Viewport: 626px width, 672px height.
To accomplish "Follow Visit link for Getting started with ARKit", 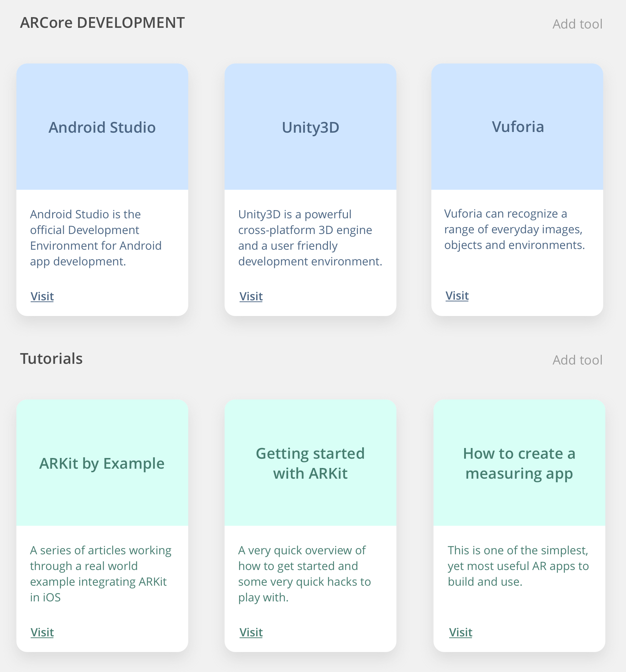I will [x=251, y=632].
